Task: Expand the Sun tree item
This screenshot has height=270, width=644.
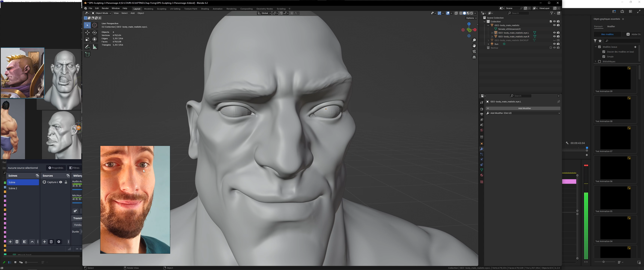Action: coord(488,44)
